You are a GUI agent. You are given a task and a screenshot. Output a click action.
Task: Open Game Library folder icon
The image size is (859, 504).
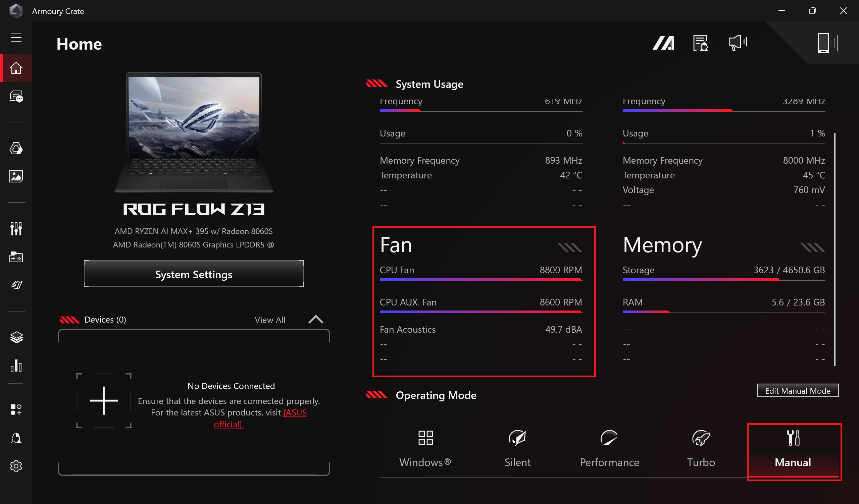(x=16, y=257)
